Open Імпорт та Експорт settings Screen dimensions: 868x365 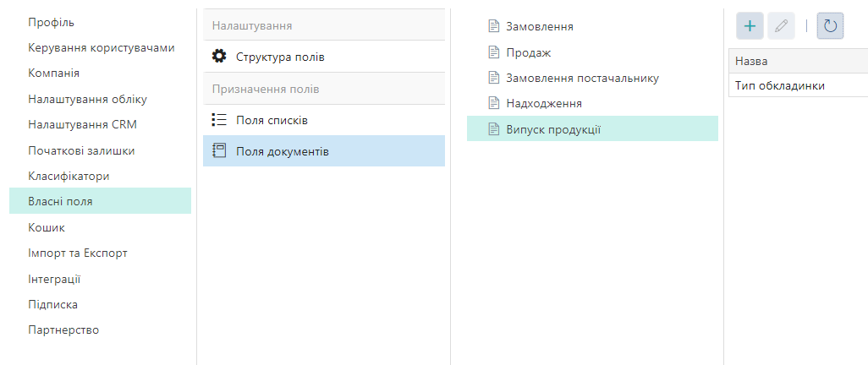(x=78, y=253)
